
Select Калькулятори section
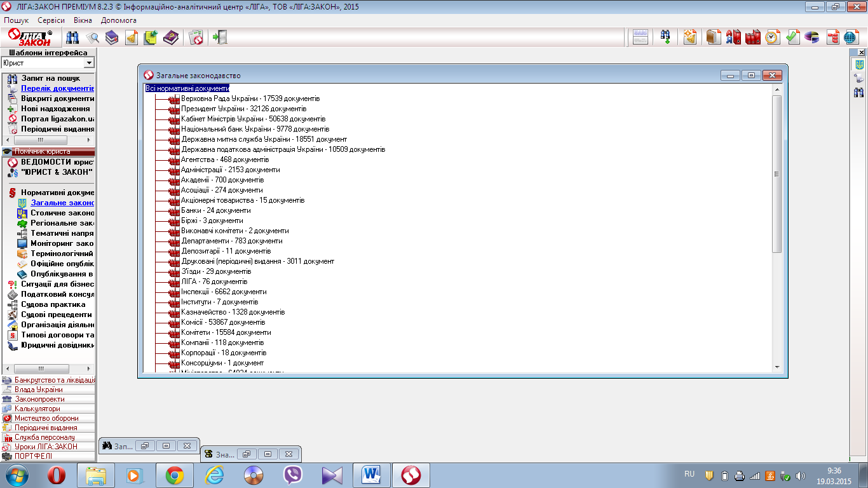coord(48,409)
